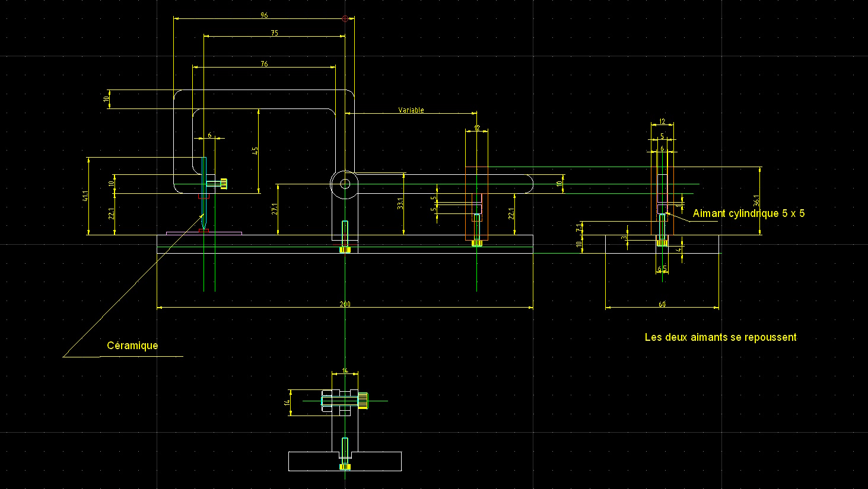Click the pivot circle on the arm

[x=345, y=184]
